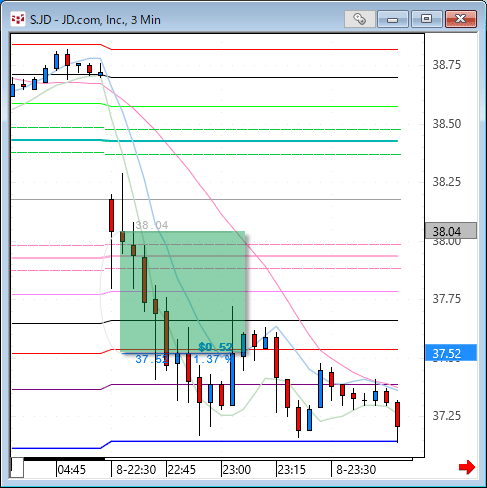Click the CQG chart window icon
The width and height of the screenshot is (487, 488).
(x=18, y=19)
